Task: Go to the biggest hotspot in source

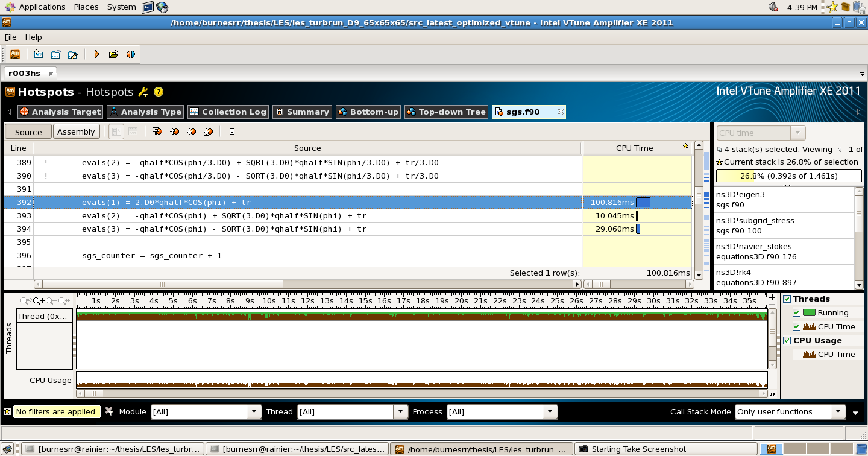Action: [x=158, y=131]
